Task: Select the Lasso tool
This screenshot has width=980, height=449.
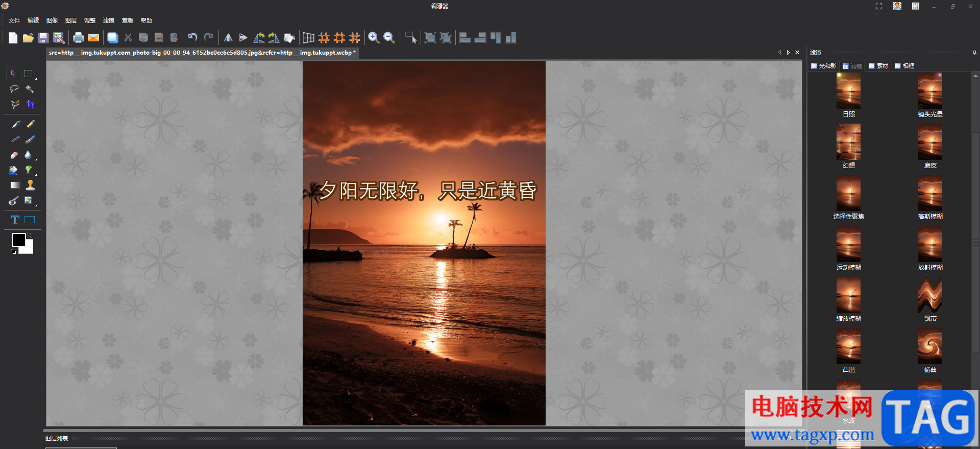Action: coord(14,89)
